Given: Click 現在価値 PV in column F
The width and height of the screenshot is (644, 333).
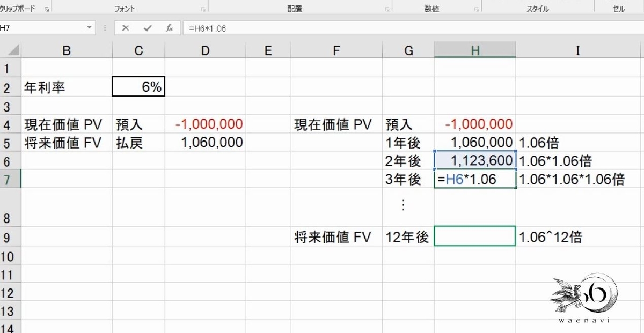Looking at the screenshot, I should [336, 124].
